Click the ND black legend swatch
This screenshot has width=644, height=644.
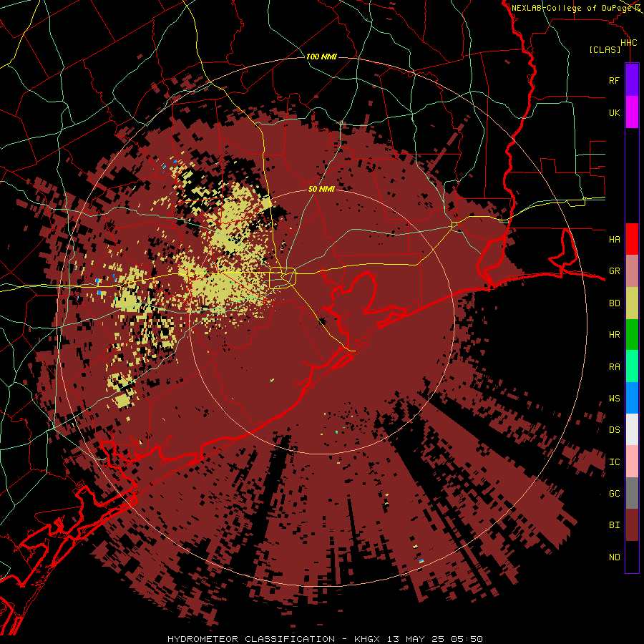(632, 557)
